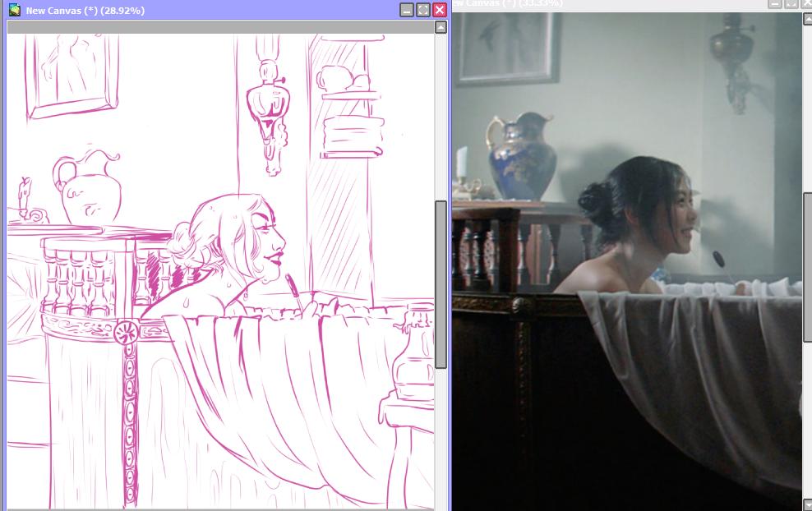Minimize the left New Canvas (28.92%) window

coord(407,10)
